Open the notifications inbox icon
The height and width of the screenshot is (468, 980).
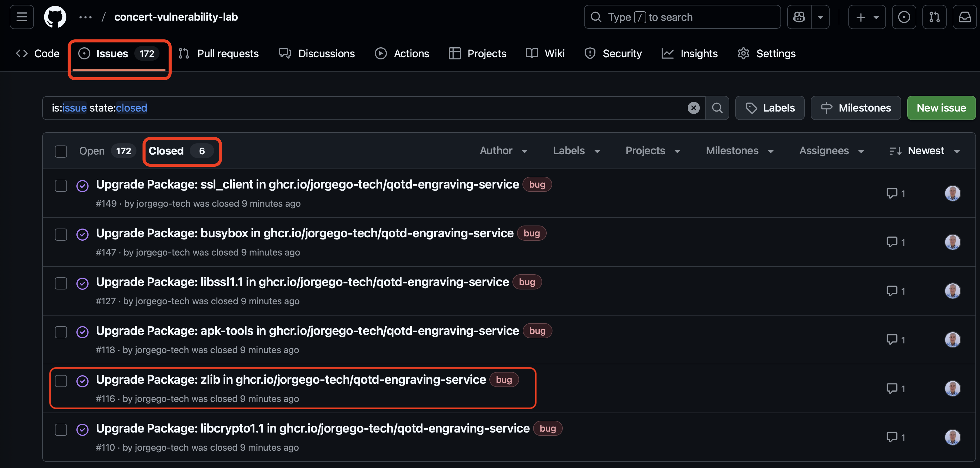(x=965, y=17)
